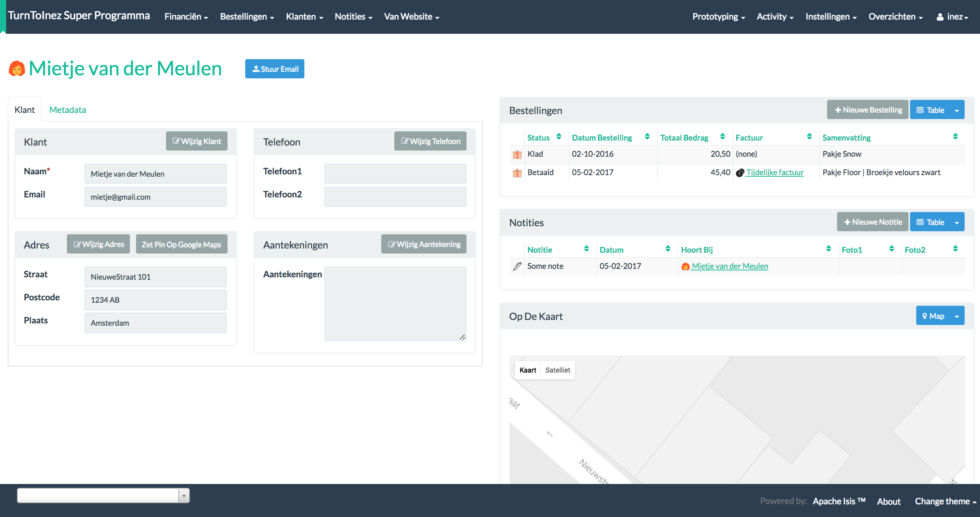Expand the Change theme menu
Screen dimensions: 980x517
945,501
